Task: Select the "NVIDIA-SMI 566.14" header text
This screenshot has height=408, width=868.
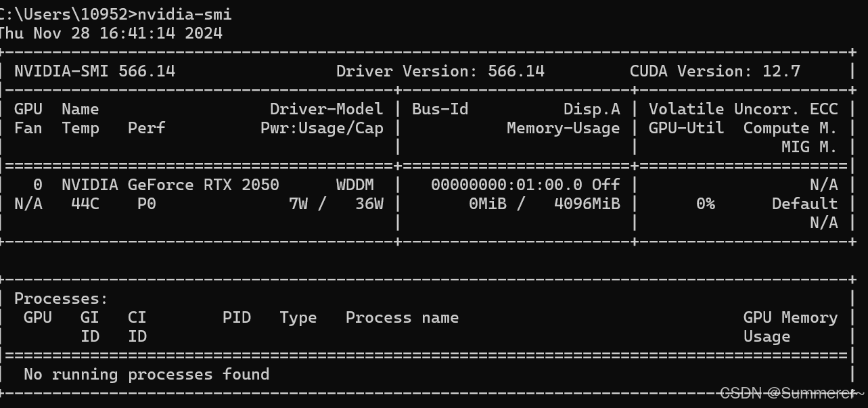Action: 95,71
